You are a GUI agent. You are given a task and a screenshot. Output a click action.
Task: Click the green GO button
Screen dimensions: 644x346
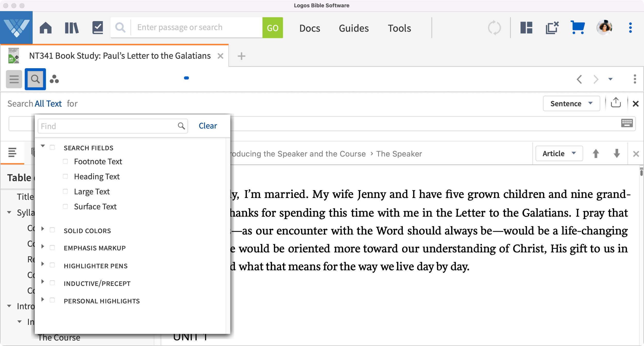pyautogui.click(x=273, y=28)
